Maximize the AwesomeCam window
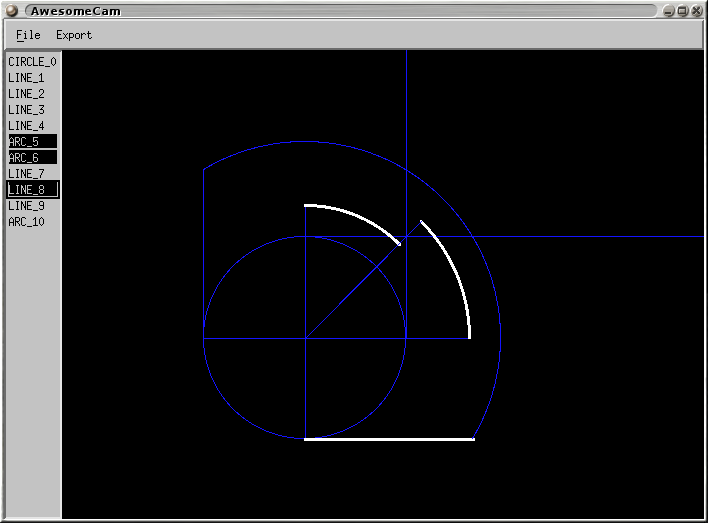The image size is (708, 523). (x=683, y=11)
